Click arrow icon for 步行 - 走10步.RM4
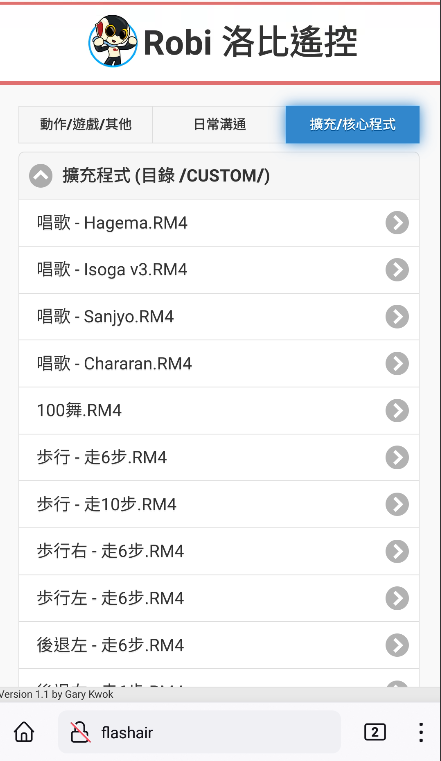Viewport: 441px width, 761px height. (x=397, y=504)
